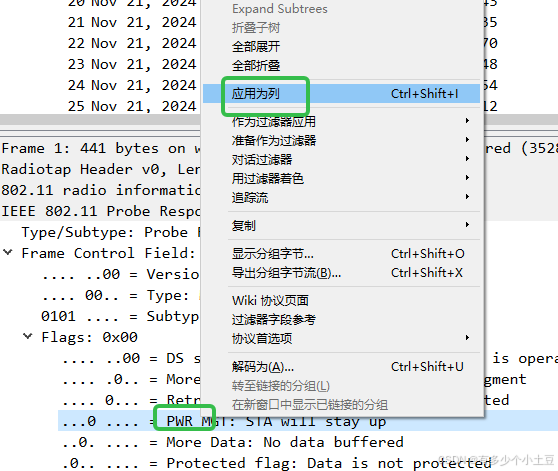Select the '.... 00.. = Type' row

pos(120,295)
